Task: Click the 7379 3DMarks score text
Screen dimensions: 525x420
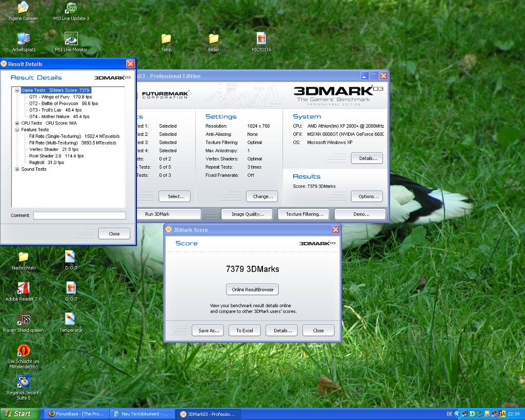Action: pos(252,269)
